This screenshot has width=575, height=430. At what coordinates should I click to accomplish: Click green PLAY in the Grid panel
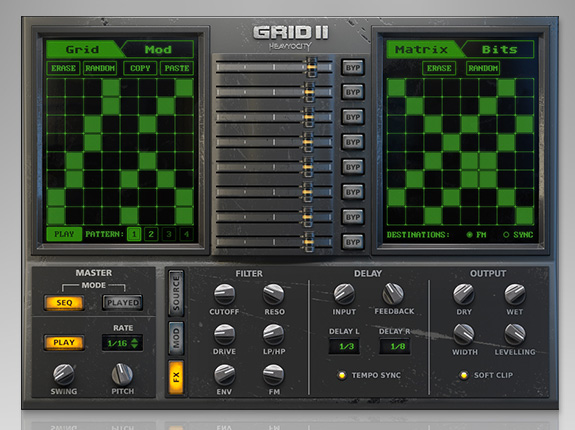(x=64, y=234)
